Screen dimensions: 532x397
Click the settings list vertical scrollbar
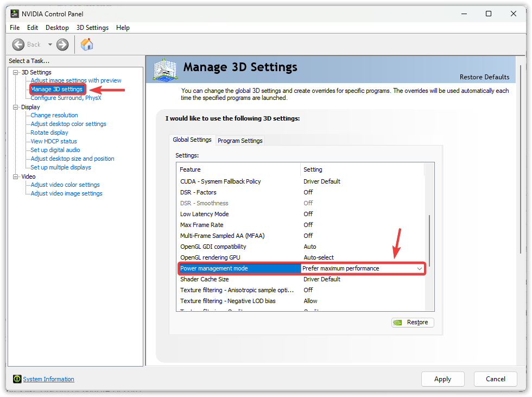(x=429, y=239)
